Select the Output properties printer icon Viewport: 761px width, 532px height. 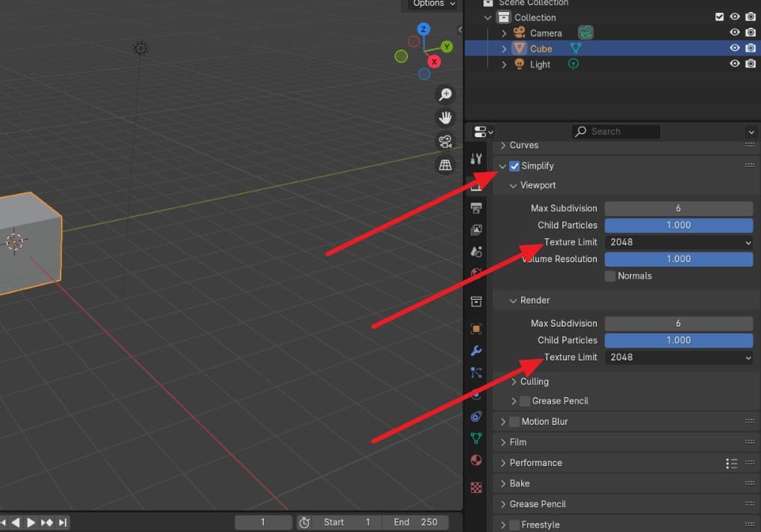[475, 206]
